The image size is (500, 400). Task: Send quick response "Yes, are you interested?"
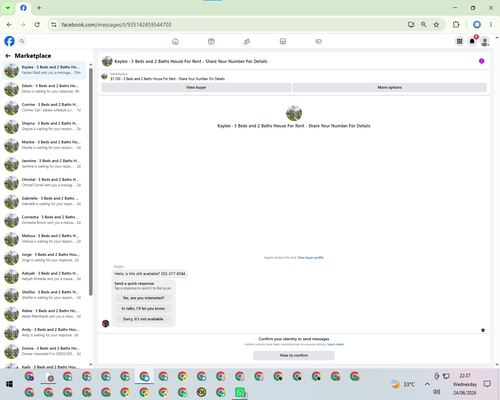point(143,298)
